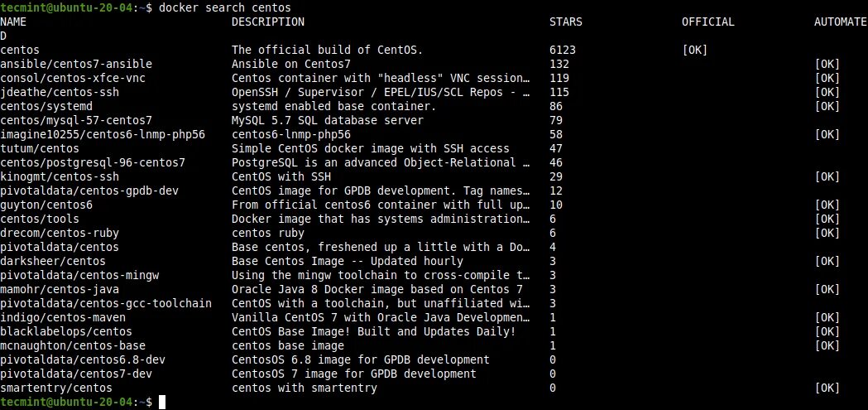Click the NAME column header

pos(14,22)
